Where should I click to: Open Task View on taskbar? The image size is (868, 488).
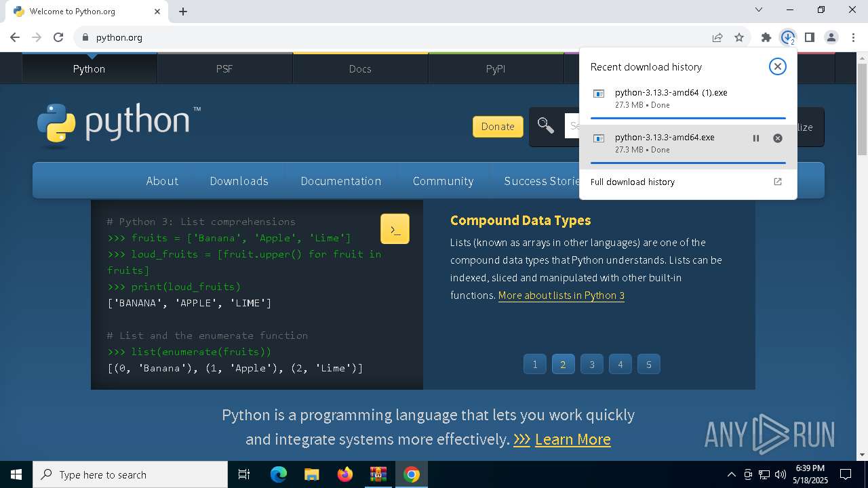coord(244,474)
